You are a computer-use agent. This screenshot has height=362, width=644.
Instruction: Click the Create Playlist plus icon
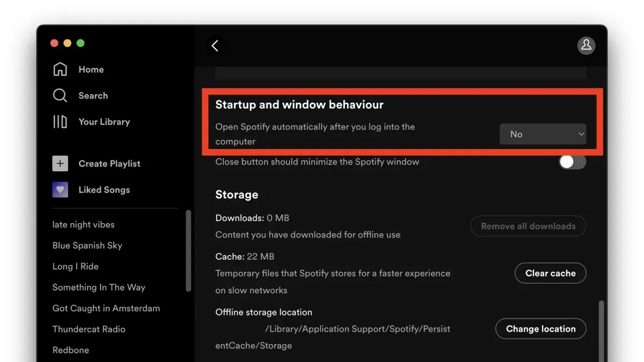[60, 164]
